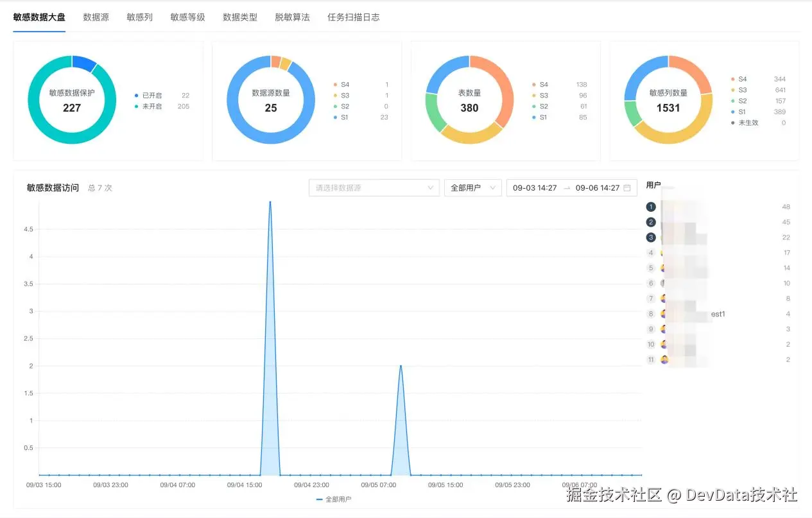Switch to the 敏感列 tab
This screenshot has width=812, height=518.
pyautogui.click(x=139, y=17)
